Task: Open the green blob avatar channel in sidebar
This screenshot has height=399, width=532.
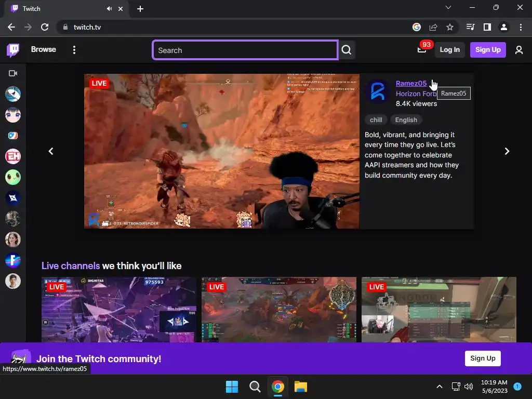Action: tap(13, 177)
